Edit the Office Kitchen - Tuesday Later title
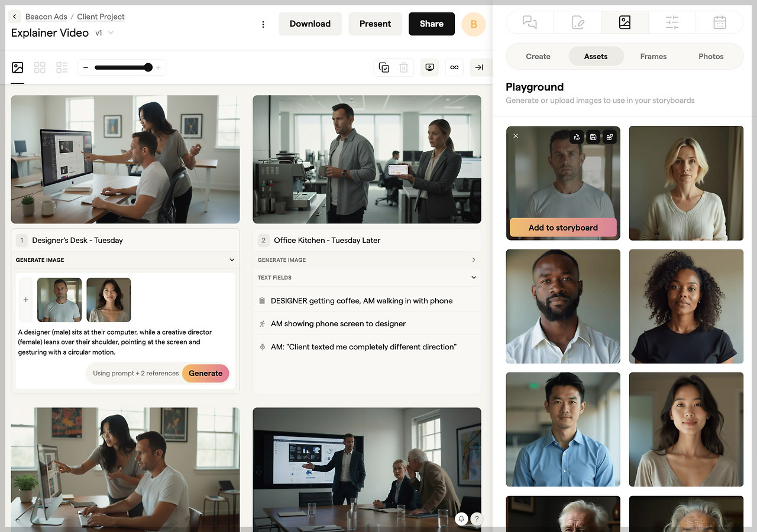The width and height of the screenshot is (757, 532). pos(327,241)
